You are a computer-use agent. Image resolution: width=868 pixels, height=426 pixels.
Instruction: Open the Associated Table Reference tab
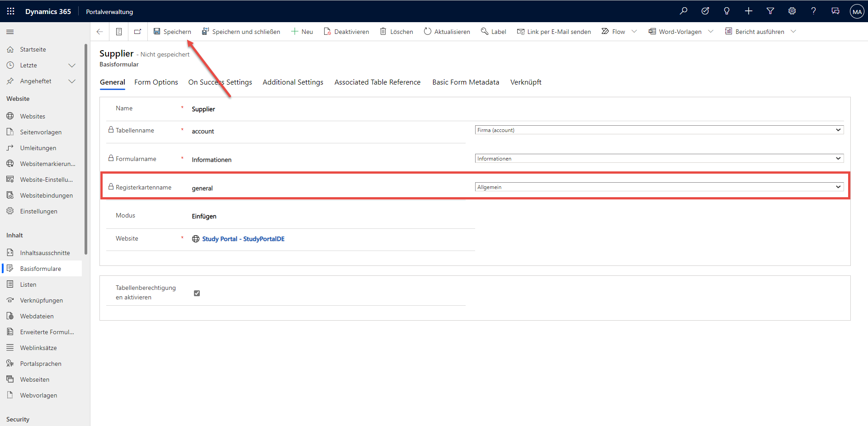click(377, 82)
